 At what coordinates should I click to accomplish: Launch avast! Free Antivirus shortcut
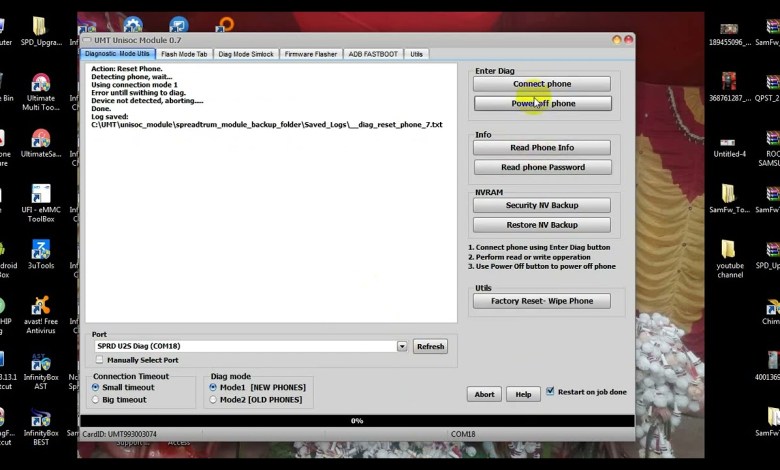click(x=41, y=314)
